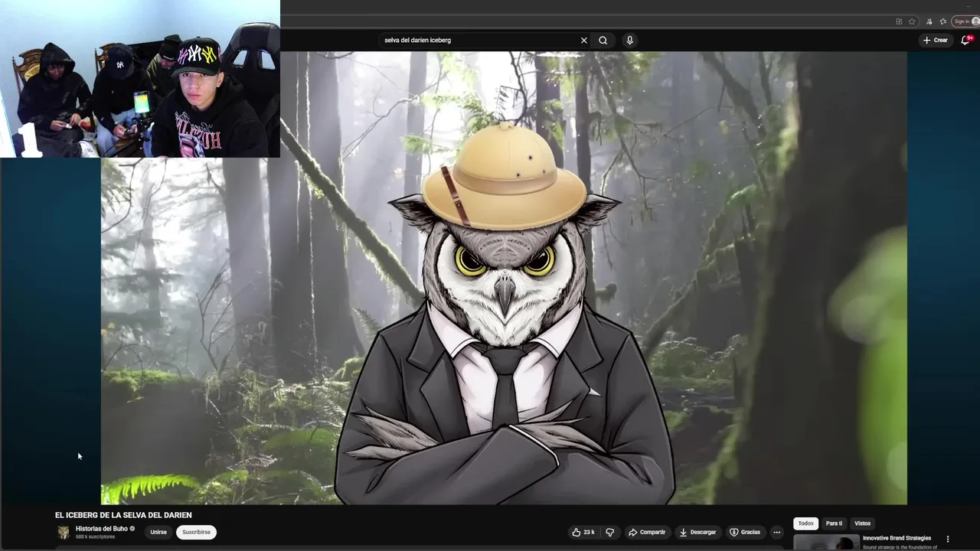Open the Historias del Buho channel name
Viewport: 980px width, 551px height.
pos(102,529)
